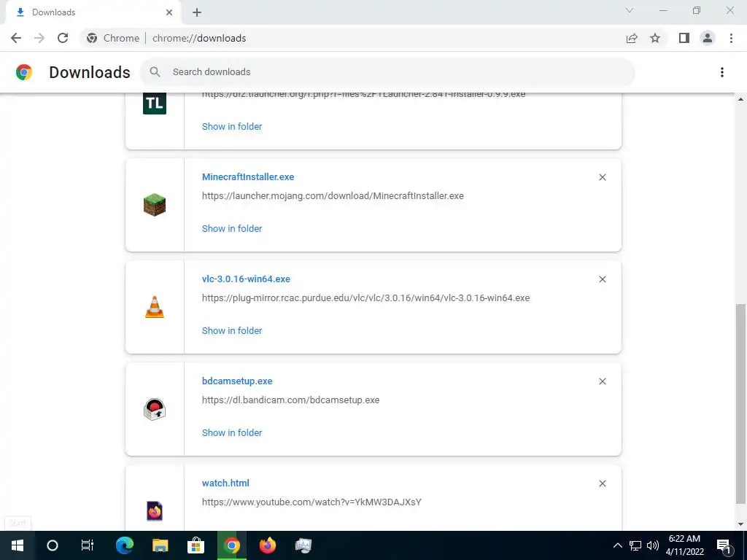Open the Windows Start menu
The height and width of the screenshot is (560, 747).
point(18,545)
